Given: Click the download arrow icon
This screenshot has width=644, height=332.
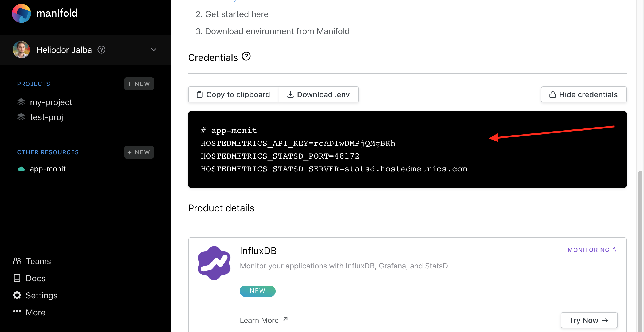Looking at the screenshot, I should pyautogui.click(x=290, y=94).
